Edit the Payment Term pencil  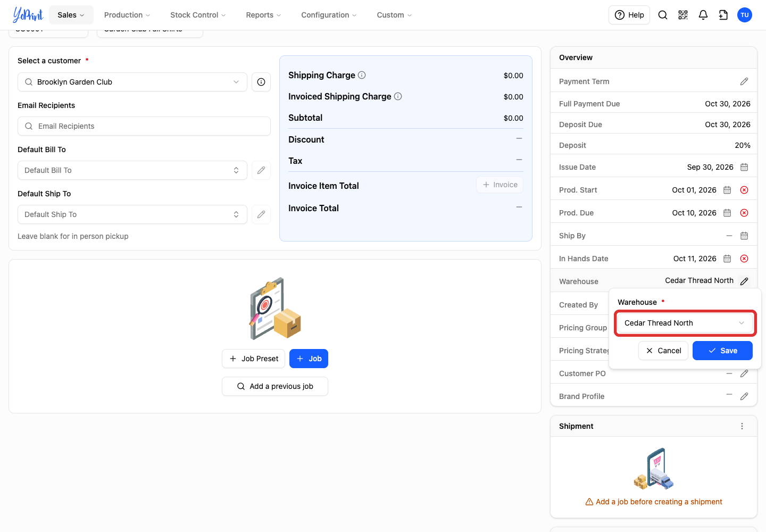coord(744,81)
